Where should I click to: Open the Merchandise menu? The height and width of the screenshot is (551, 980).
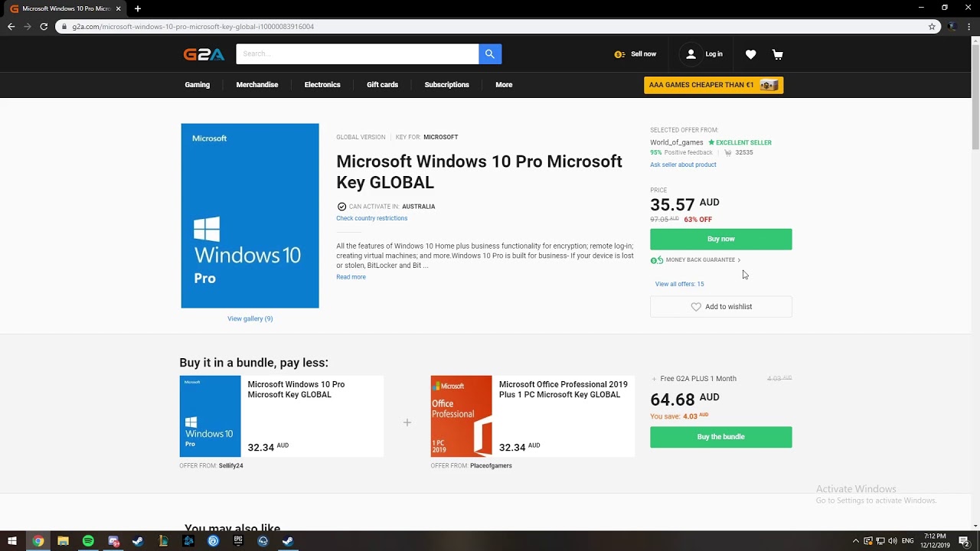pos(257,85)
